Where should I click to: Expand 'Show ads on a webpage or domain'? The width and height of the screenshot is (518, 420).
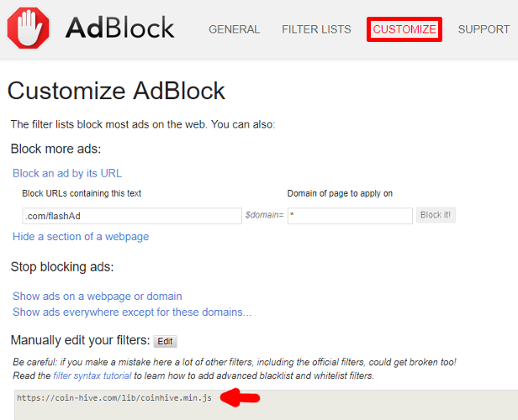(x=98, y=297)
